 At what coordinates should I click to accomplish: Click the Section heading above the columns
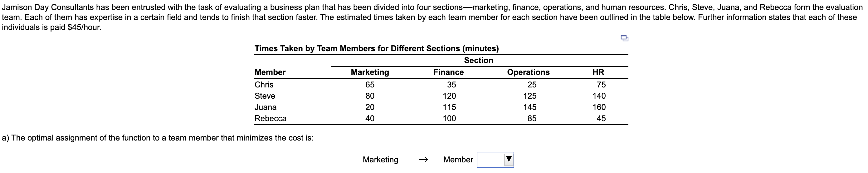click(479, 60)
